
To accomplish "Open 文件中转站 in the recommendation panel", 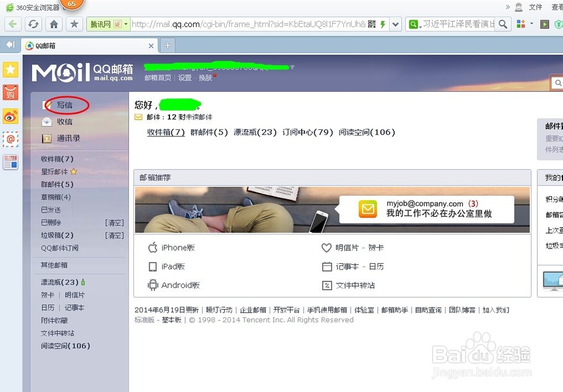I will coord(348,286).
